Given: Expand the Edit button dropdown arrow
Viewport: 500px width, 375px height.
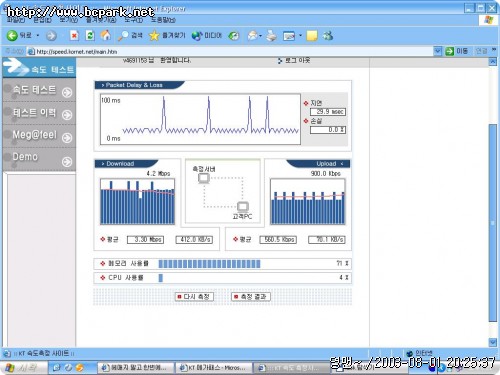Looking at the screenshot, I should pyautogui.click(x=300, y=36).
